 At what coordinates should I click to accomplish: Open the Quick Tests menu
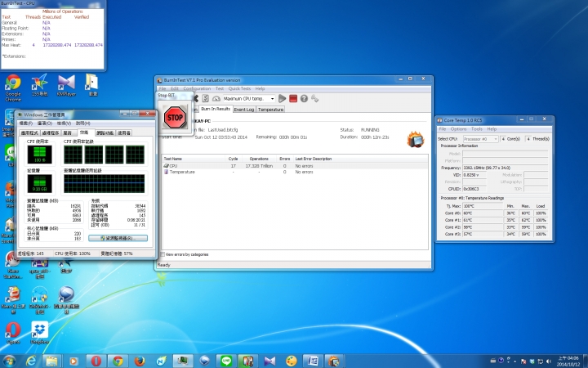239,88
